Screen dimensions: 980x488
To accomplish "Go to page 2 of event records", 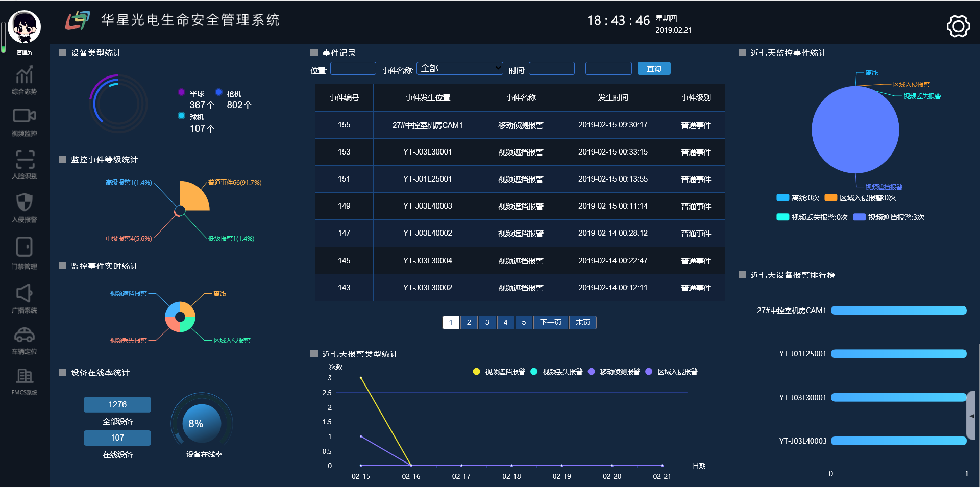I will coord(469,322).
